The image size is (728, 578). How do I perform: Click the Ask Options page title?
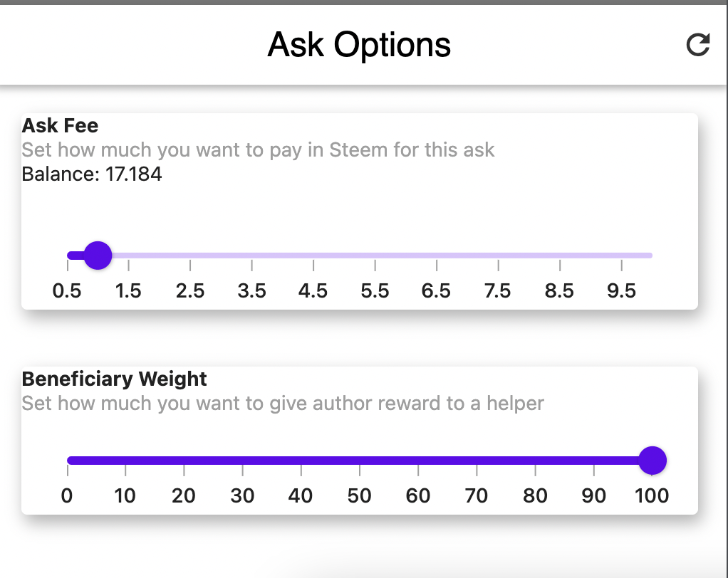click(x=359, y=45)
